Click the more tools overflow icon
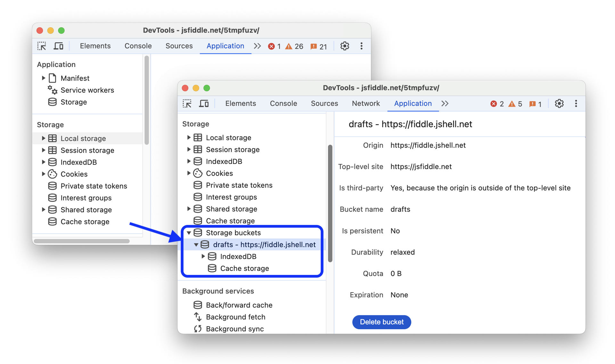The height and width of the screenshot is (364, 615). [x=446, y=103]
